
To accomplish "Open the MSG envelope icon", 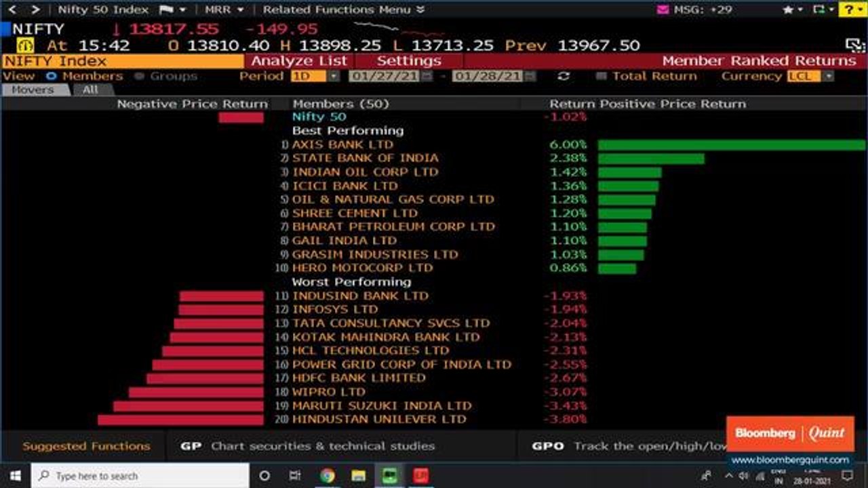I will [663, 9].
